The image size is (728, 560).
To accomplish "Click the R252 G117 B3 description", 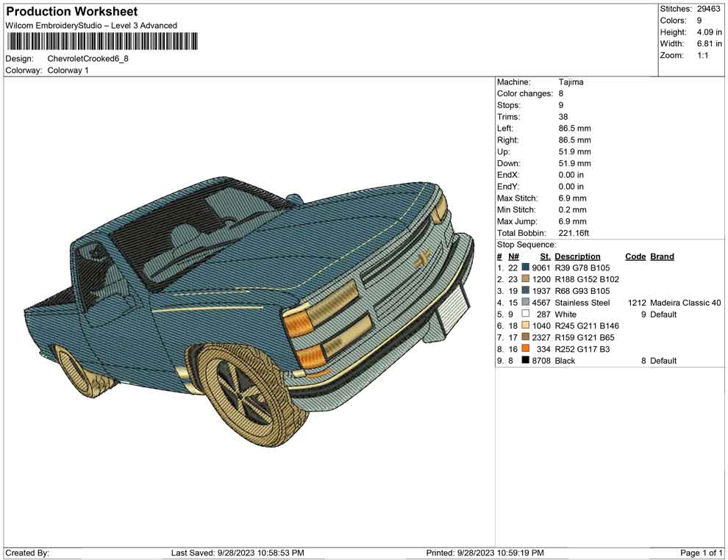I will [x=582, y=349].
